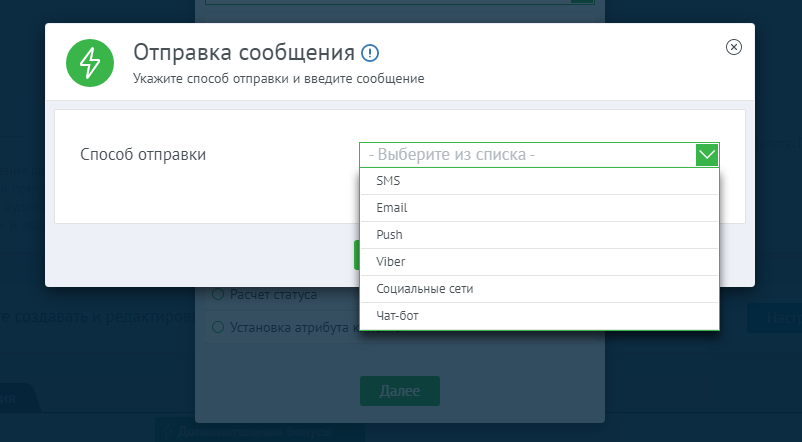Pick Viber from the dropdown list
The width and height of the screenshot is (802, 442).
click(x=540, y=262)
